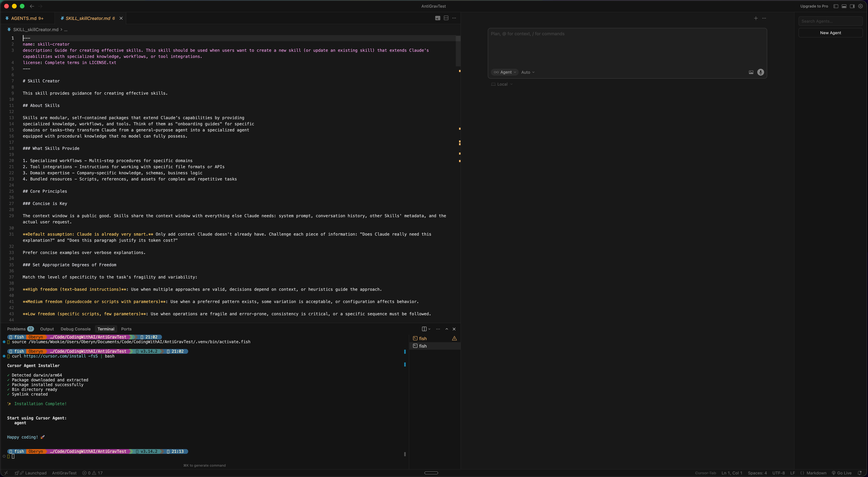
Task: Open the Cursor settings gear icon
Action: (860, 6)
